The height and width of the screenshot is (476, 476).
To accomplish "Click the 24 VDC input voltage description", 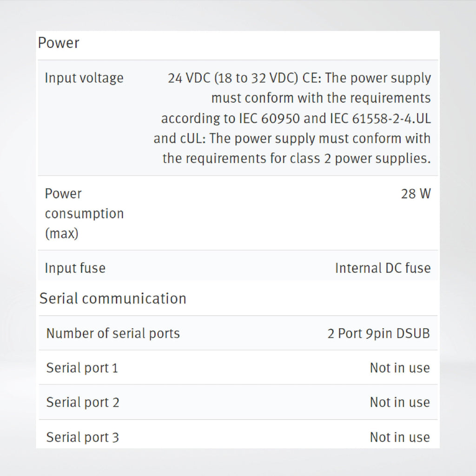I will pyautogui.click(x=292, y=118).
